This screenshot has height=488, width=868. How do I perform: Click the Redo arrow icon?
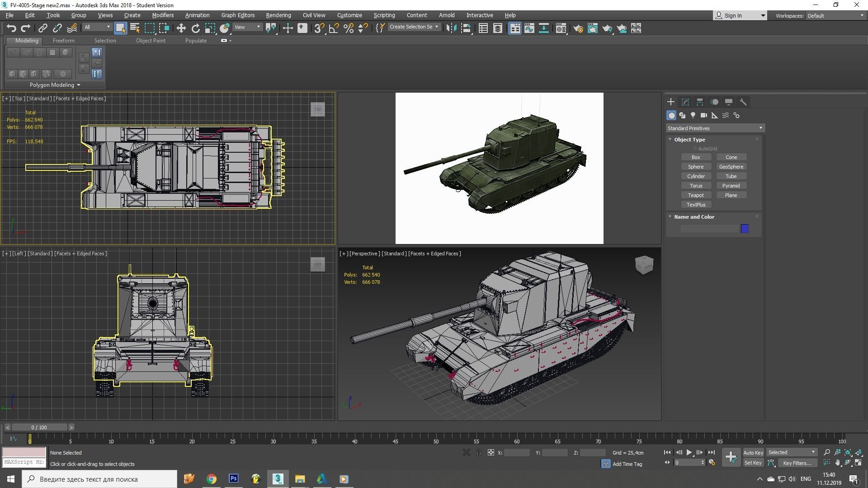pos(26,28)
